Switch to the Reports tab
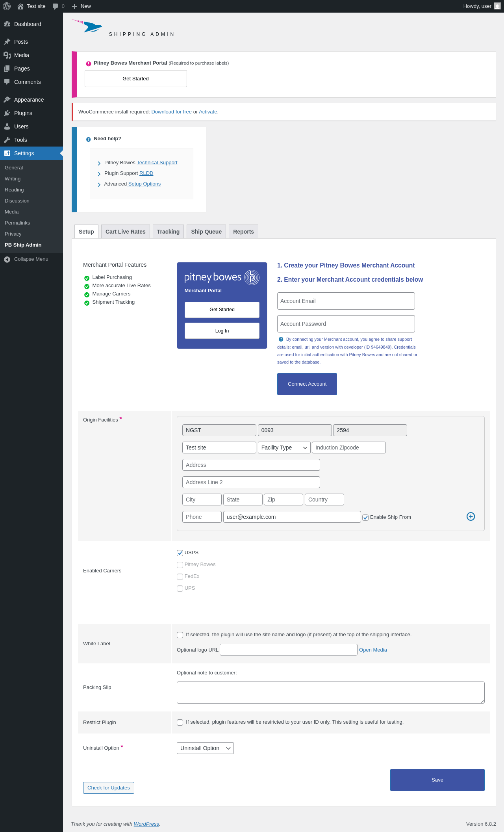The height and width of the screenshot is (832, 504). tap(243, 232)
